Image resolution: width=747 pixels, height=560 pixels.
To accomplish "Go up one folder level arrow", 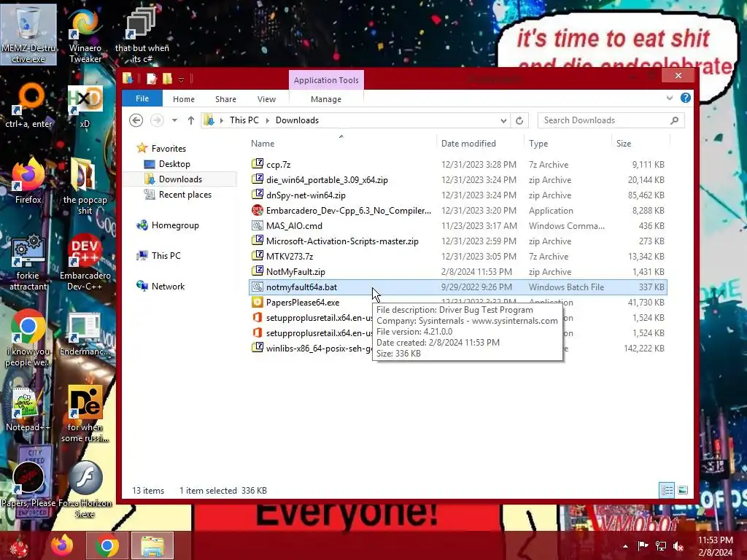I will click(191, 120).
